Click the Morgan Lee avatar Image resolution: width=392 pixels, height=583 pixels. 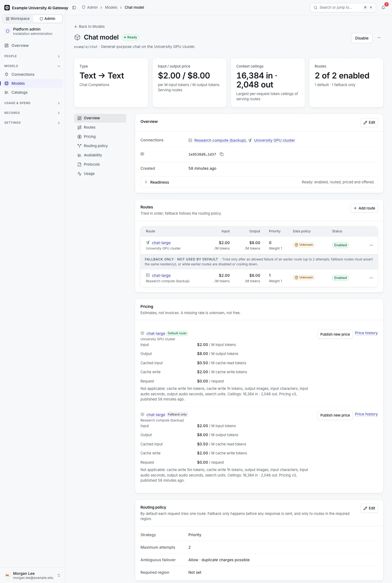pos(8,575)
